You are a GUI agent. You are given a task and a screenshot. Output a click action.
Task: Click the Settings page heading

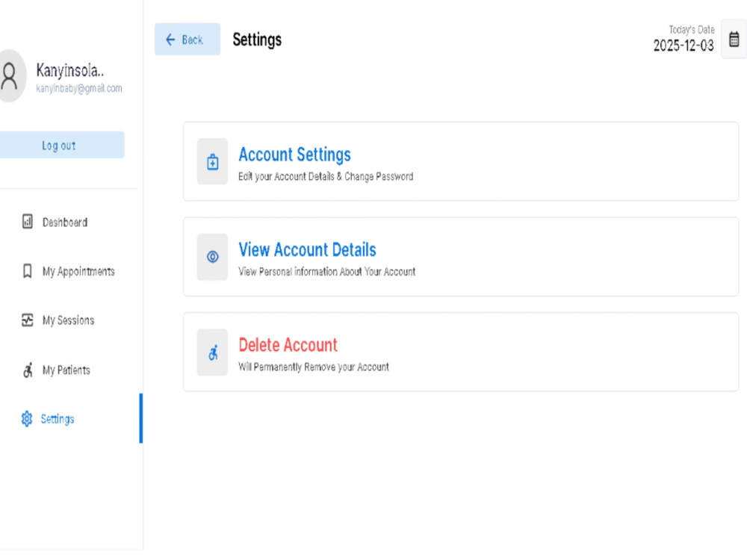[x=257, y=40]
